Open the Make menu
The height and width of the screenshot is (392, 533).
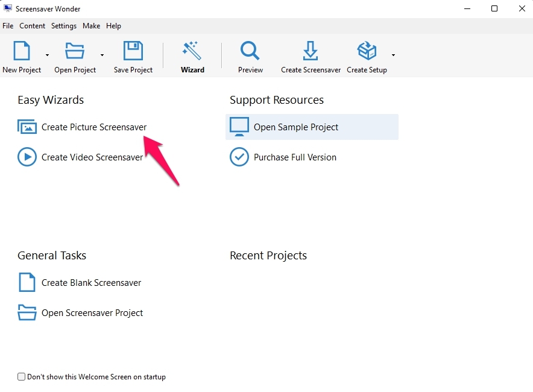[92, 26]
